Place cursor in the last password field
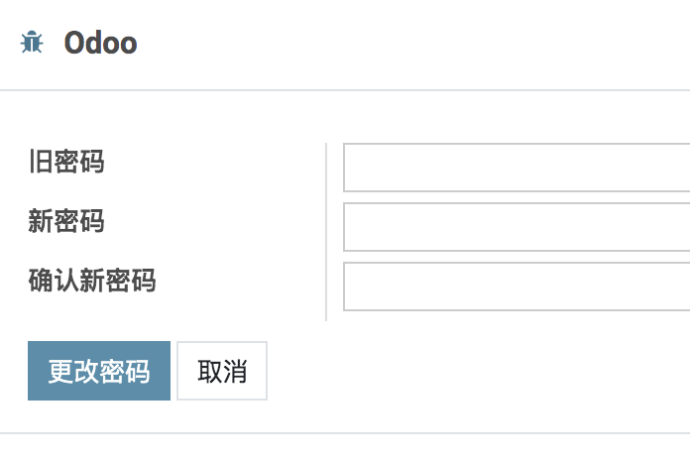This screenshot has width=690, height=460. [516, 287]
